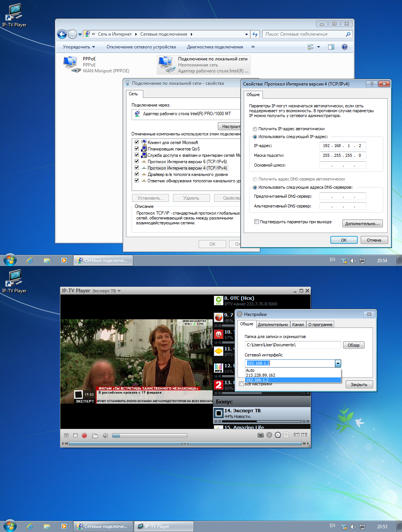This screenshot has height=532, width=402.
Task: Expand the Упорядочить menu
Action: [79, 47]
